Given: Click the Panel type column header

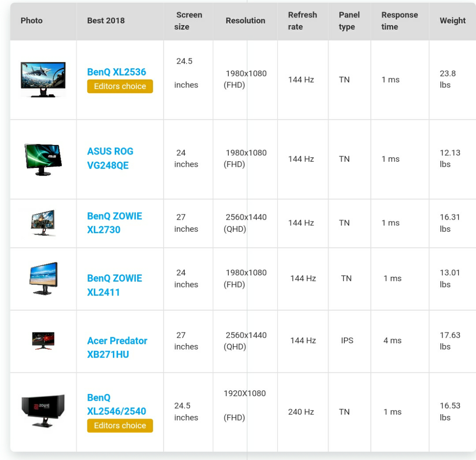Looking at the screenshot, I should pyautogui.click(x=349, y=21).
